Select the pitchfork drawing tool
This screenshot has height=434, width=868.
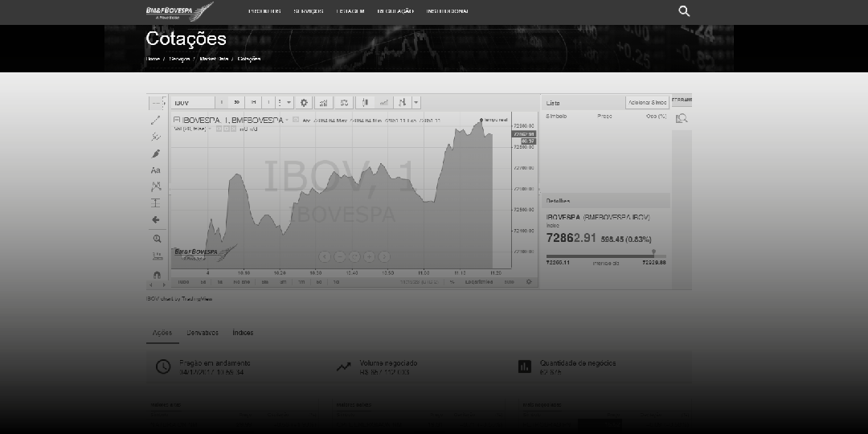point(156,137)
